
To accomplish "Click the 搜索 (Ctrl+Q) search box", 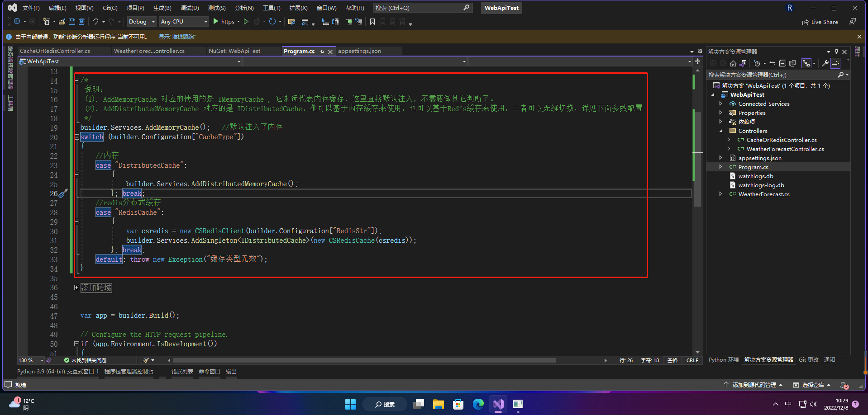I will (423, 8).
